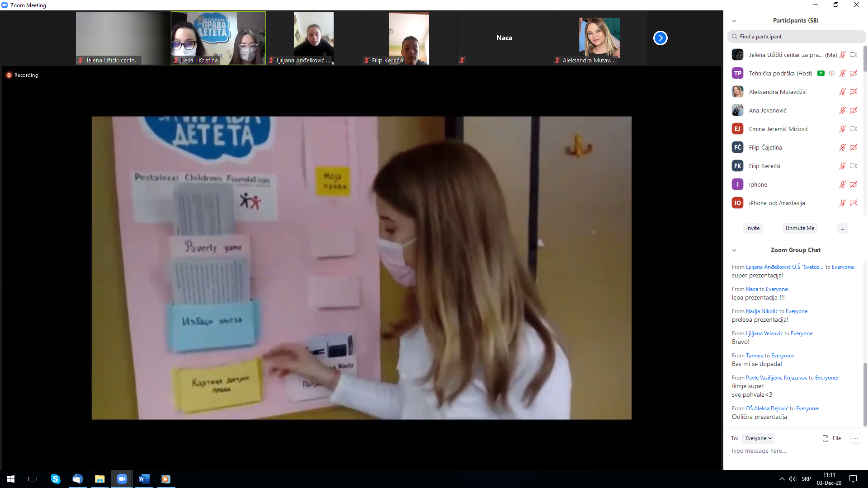This screenshot has height=488, width=868.
Task: Click OŠ Aleksa Dejović sender name in chat
Action: pos(767,408)
